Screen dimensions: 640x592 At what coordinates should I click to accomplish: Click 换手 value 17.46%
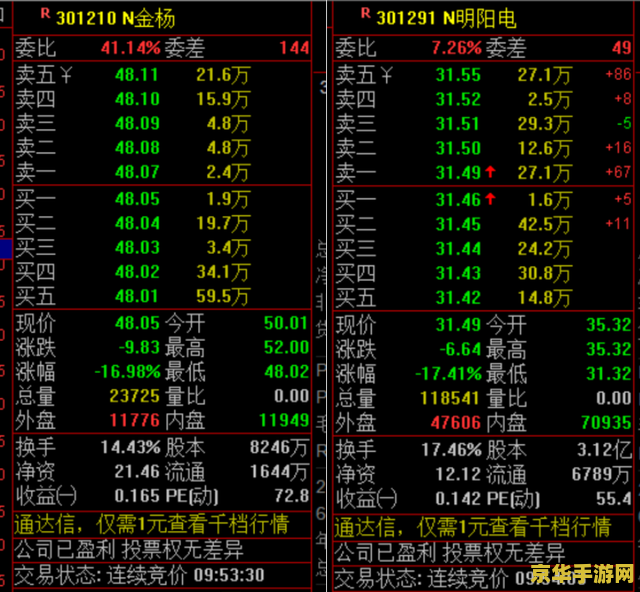(451, 450)
